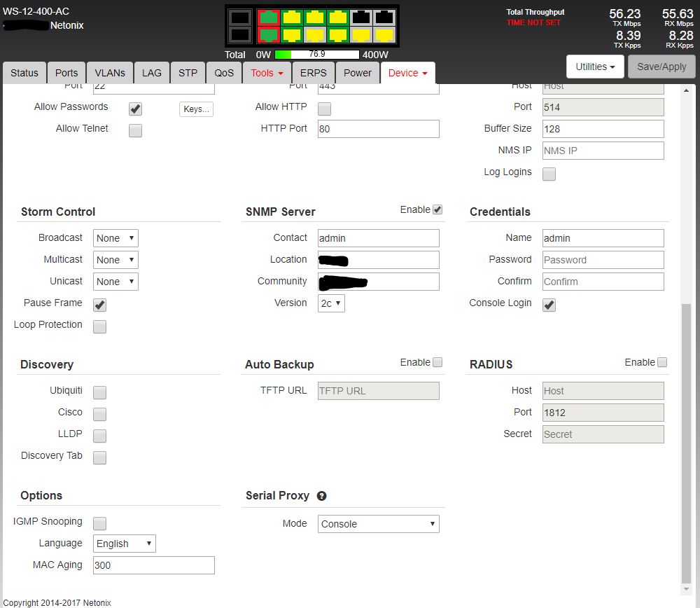Click the rightmost top-row black Ethernet port
Image resolution: width=700 pixels, height=608 pixels.
tap(385, 18)
